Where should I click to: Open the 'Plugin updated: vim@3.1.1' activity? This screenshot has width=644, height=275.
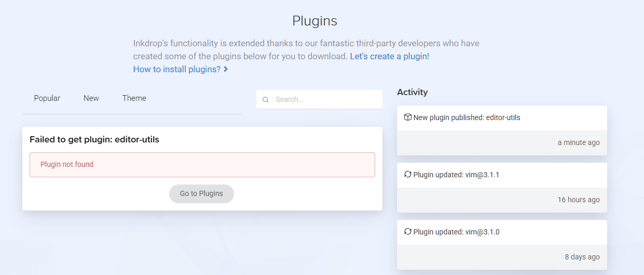coord(456,175)
